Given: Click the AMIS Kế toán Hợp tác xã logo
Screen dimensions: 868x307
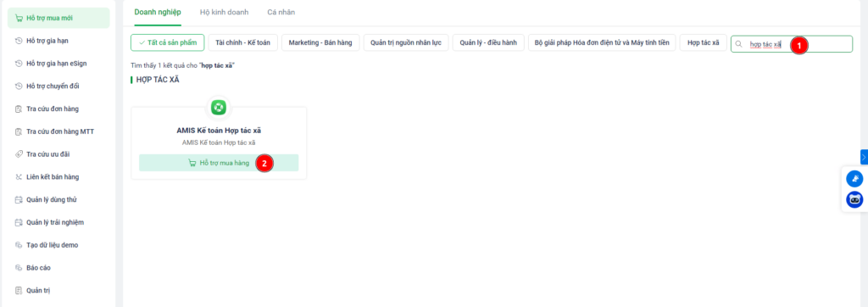Looking at the screenshot, I should coord(219,108).
